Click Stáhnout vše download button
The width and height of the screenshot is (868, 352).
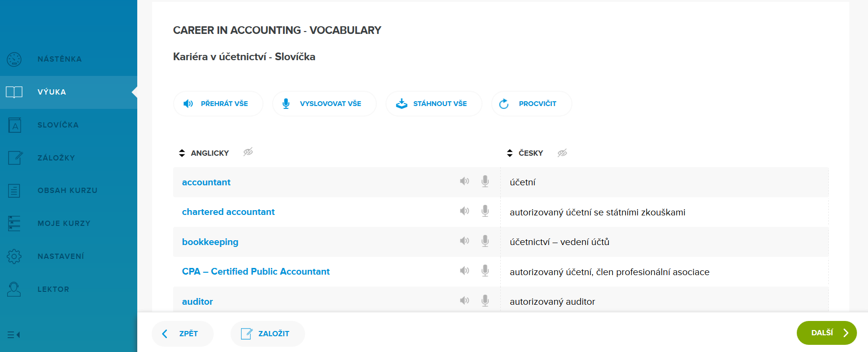(433, 104)
